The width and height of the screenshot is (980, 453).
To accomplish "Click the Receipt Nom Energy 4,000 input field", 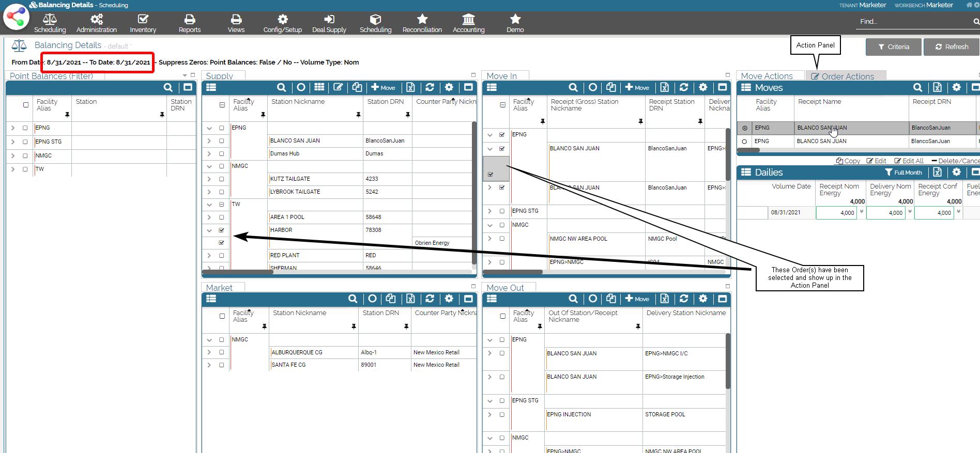I will coord(836,213).
